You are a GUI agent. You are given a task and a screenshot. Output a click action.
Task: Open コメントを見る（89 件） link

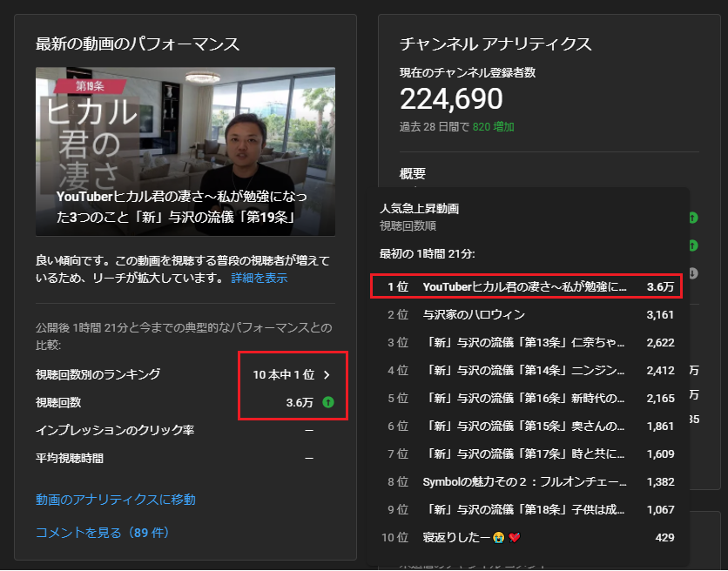coord(103,533)
